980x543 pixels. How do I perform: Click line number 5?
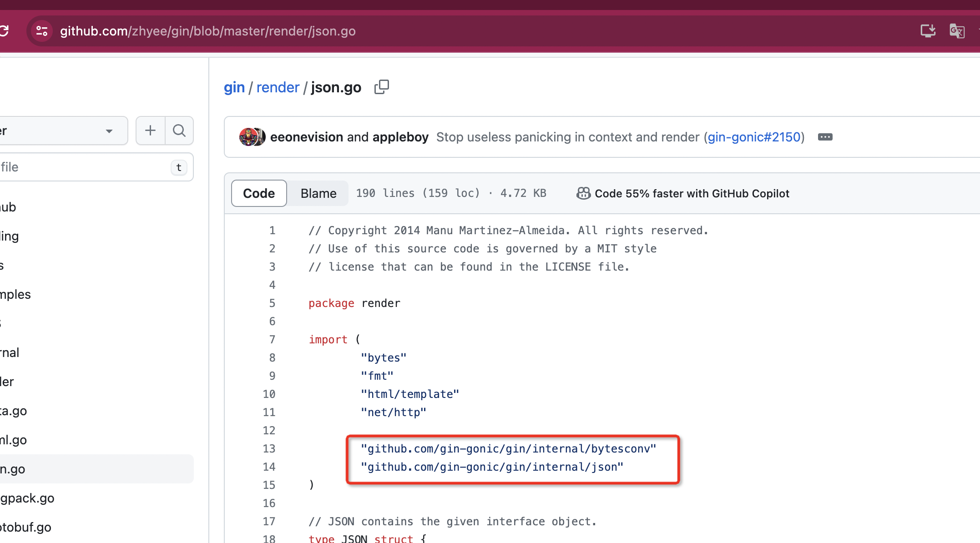272,303
